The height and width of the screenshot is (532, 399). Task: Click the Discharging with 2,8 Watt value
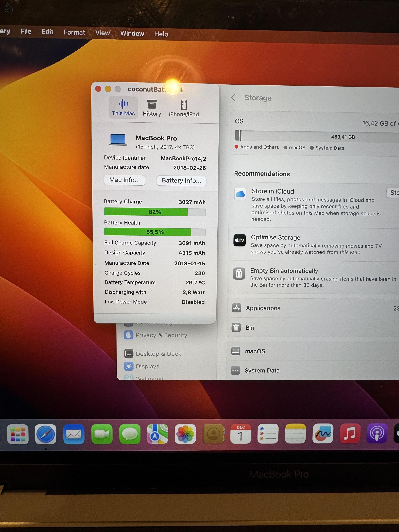click(194, 292)
